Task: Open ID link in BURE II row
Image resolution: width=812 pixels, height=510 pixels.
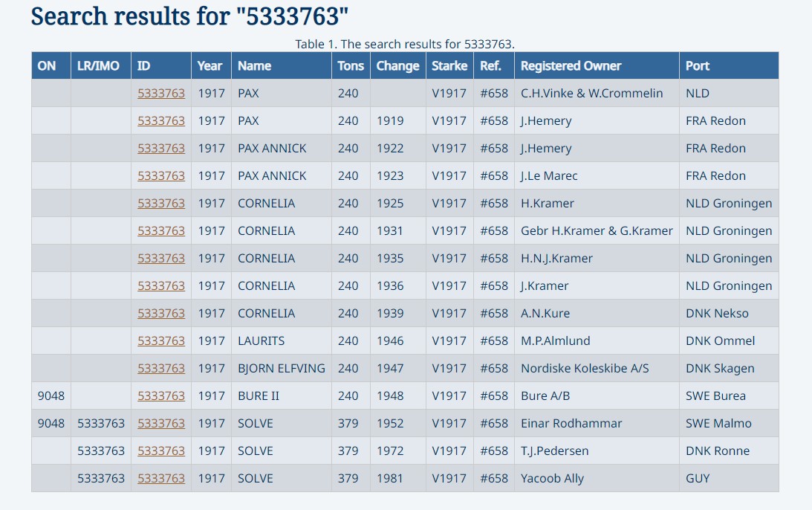Action: point(161,396)
